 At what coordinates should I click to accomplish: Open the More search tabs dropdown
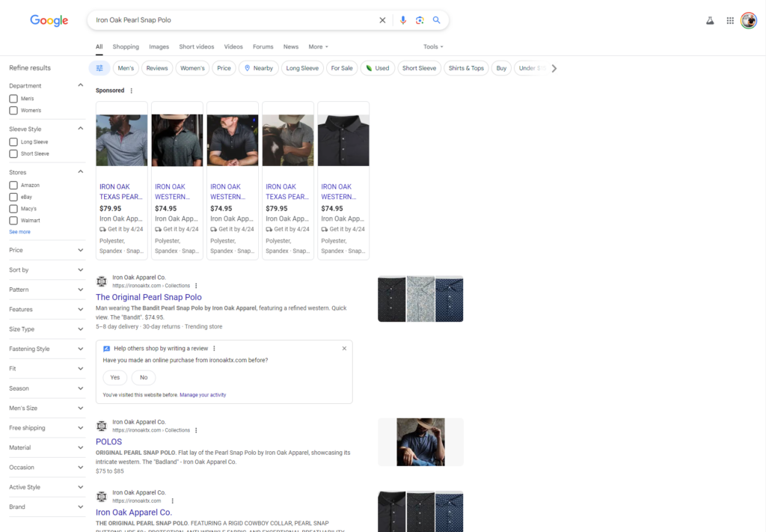[x=318, y=47]
